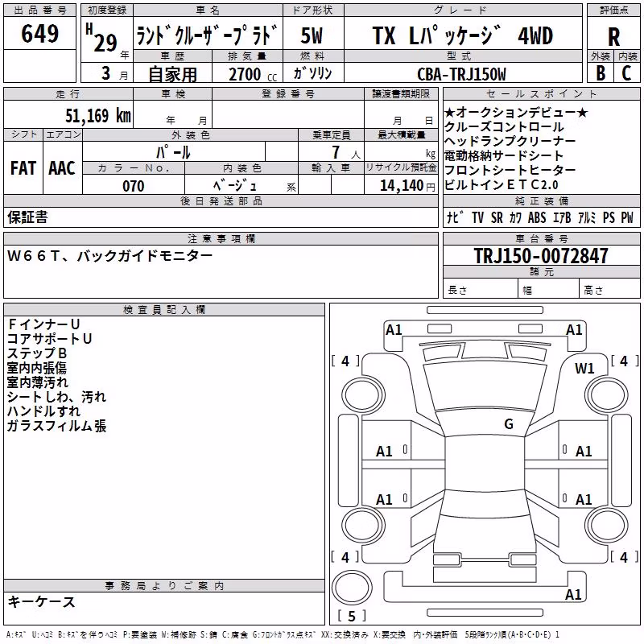Click chassis number TRJ150-0072847
Viewport: 644px width, 644px height.
pos(541,256)
